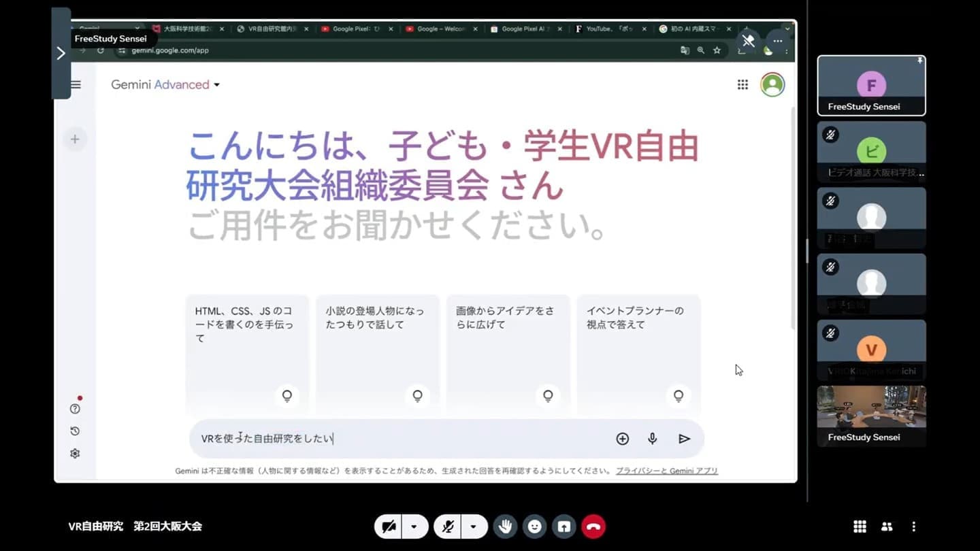Open microphone options dropdown arrow

click(x=473, y=527)
